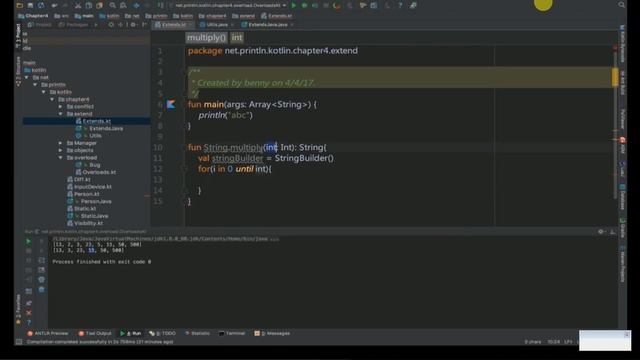Toggle the Favorites side tool window

18,309
